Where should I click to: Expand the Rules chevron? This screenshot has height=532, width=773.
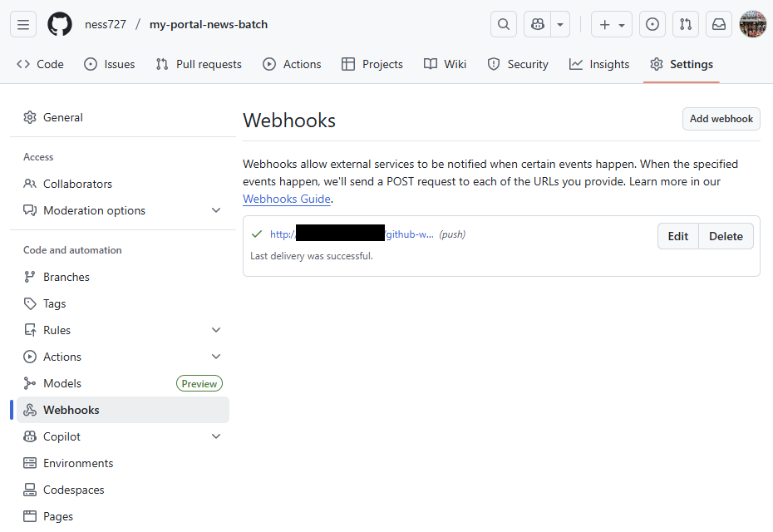(216, 330)
